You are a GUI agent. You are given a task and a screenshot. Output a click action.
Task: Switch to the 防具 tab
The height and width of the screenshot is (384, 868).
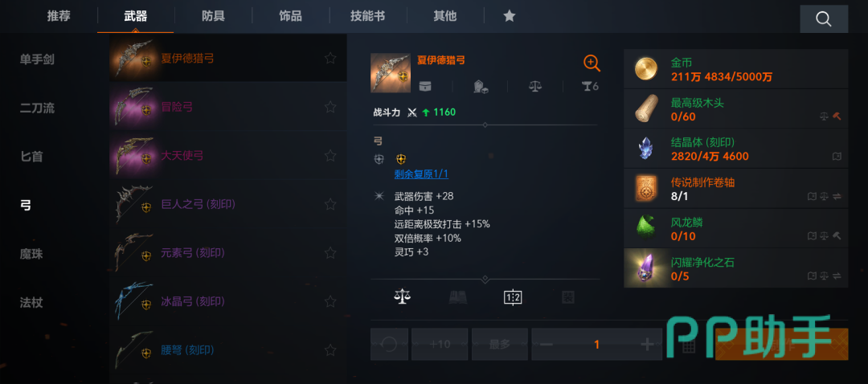point(213,16)
